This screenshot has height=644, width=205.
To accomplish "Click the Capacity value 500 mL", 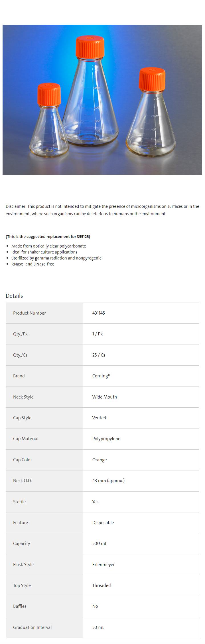I will tap(100, 544).
